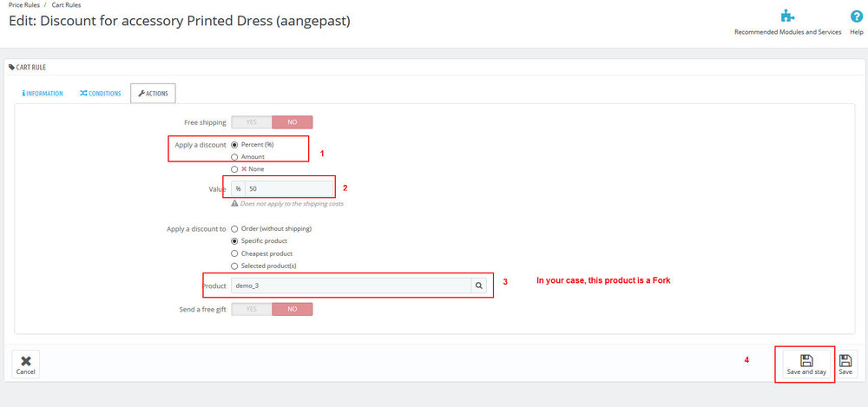Choose Selected product(s) radio option

point(234,266)
